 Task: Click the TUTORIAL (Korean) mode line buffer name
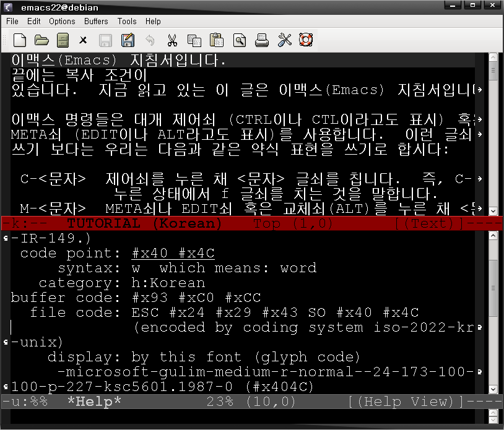pyautogui.click(x=144, y=223)
